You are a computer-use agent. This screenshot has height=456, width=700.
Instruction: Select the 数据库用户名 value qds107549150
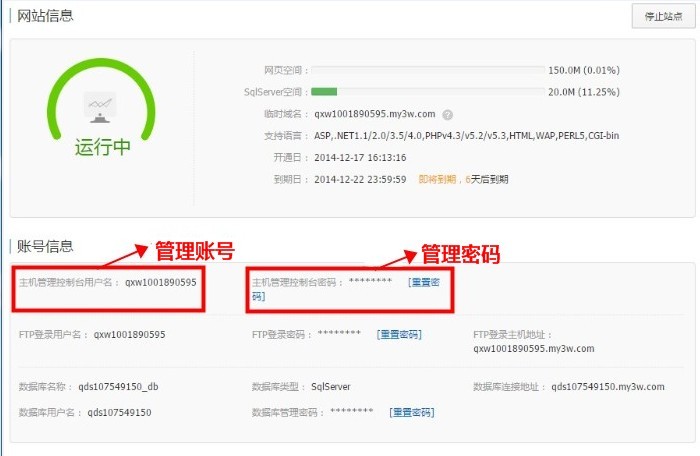click(119, 412)
